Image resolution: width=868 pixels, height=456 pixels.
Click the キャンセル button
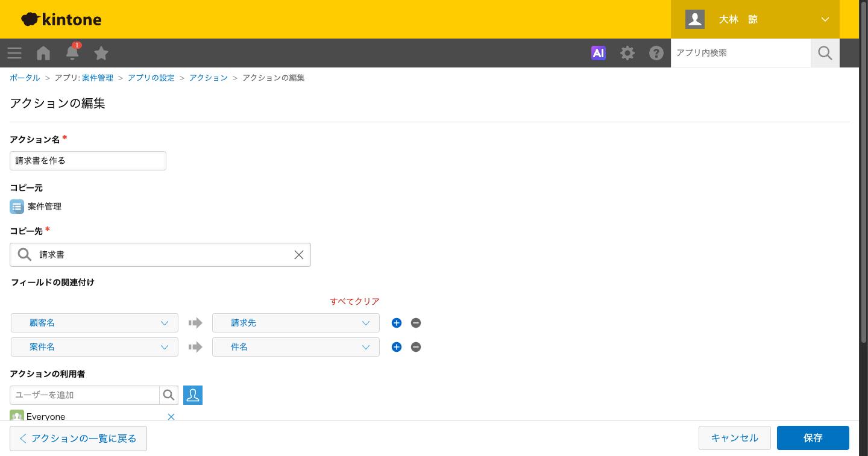(735, 438)
